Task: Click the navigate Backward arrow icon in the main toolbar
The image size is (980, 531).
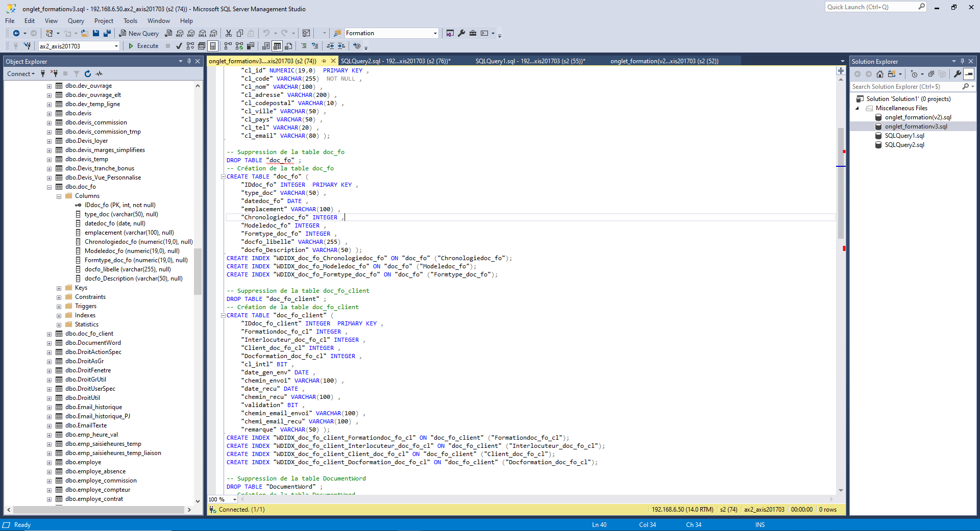Action: pos(16,33)
